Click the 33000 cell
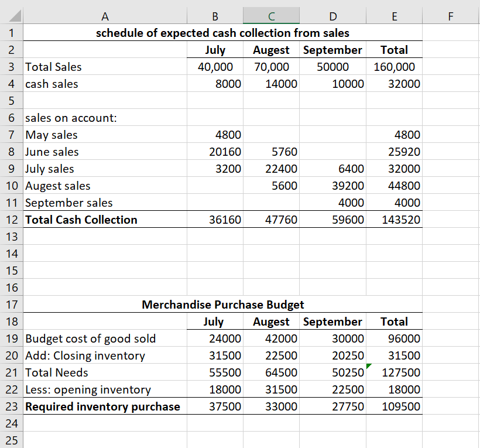480x448 pixels. point(271,406)
